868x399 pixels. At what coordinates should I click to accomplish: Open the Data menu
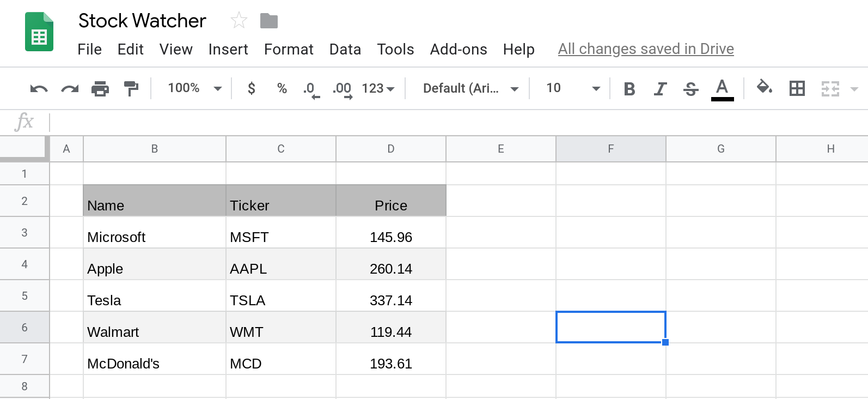point(345,49)
